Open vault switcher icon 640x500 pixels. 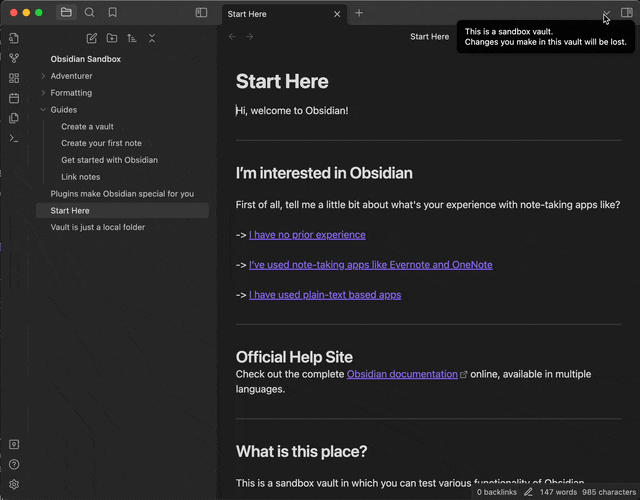coord(14,444)
